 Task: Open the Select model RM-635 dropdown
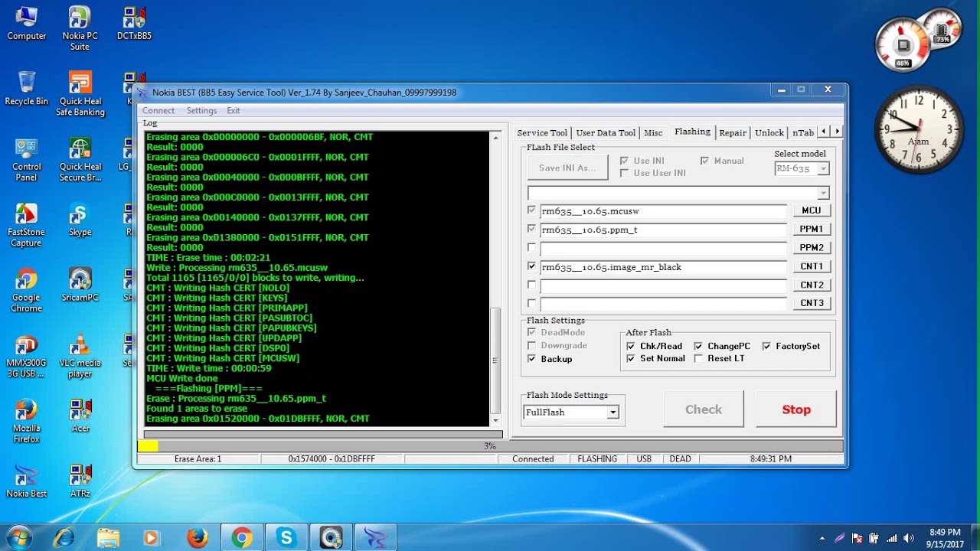(823, 168)
